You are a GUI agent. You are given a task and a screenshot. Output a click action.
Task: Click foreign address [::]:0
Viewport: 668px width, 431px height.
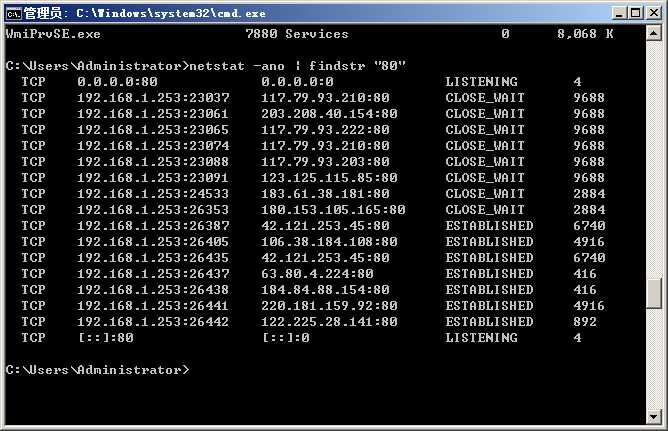point(285,338)
